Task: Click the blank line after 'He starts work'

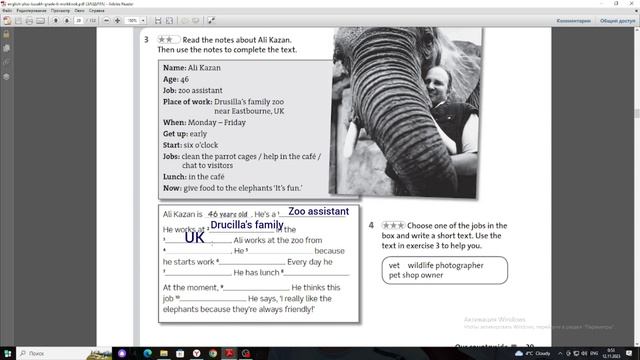Action: coord(252,262)
